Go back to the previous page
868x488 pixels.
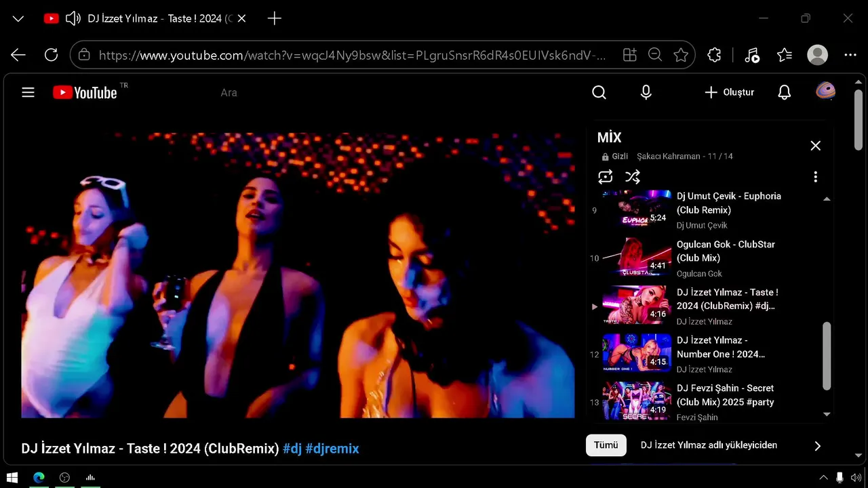click(x=18, y=55)
